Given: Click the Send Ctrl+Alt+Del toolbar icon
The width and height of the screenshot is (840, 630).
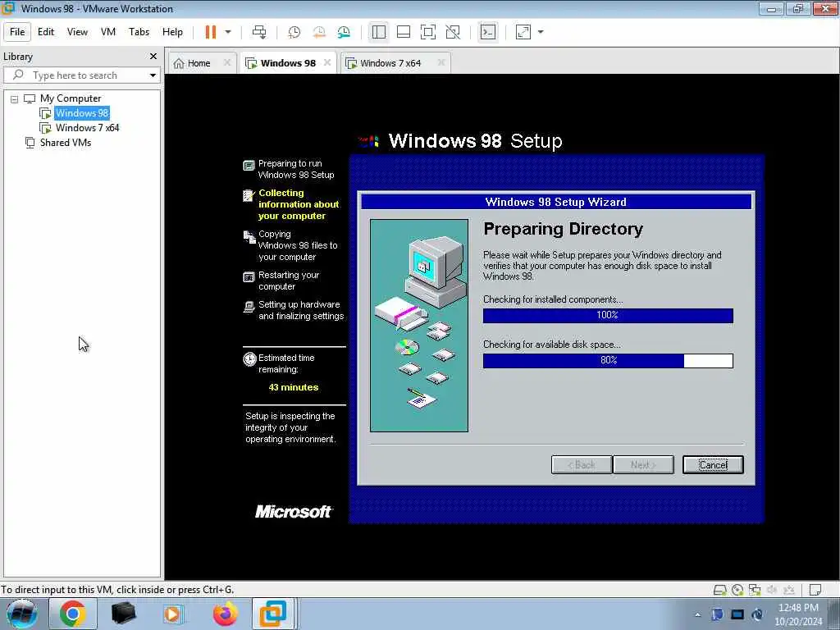Looking at the screenshot, I should pyautogui.click(x=259, y=32).
